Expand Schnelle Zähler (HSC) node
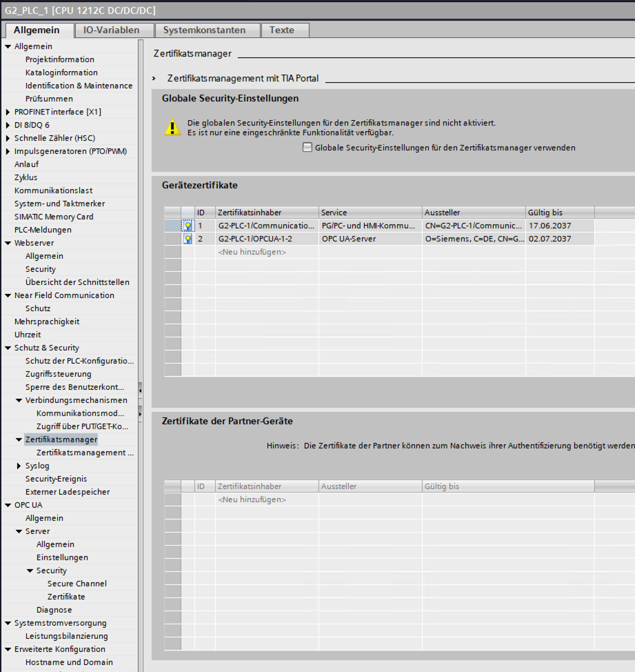Viewport: 635px width, 672px height. tap(8, 138)
